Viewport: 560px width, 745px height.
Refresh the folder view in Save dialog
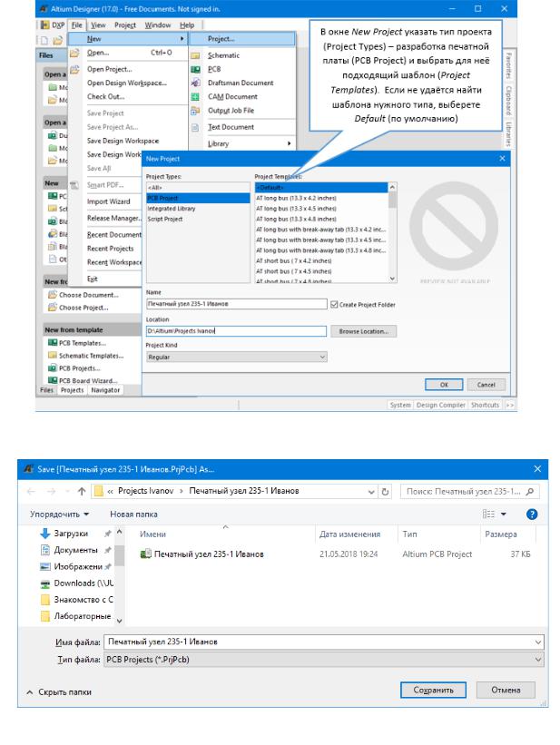click(x=385, y=491)
